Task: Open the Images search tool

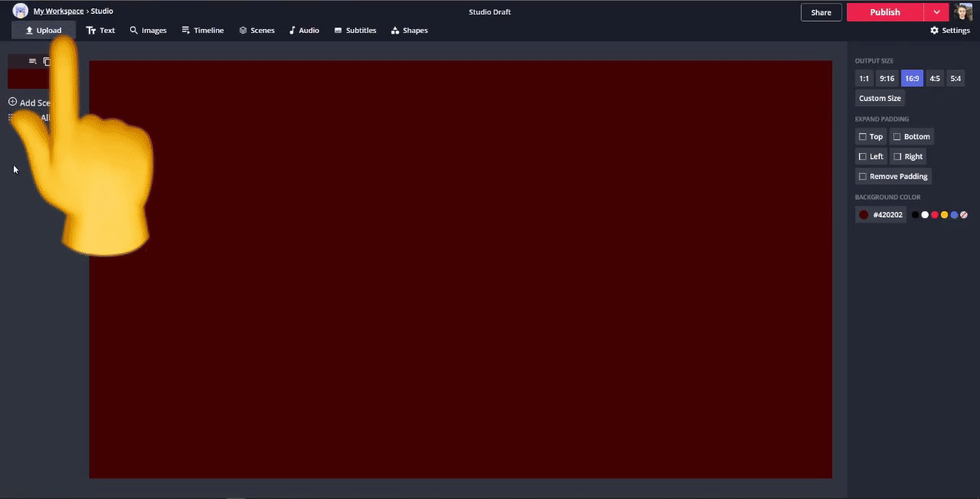Action: [x=148, y=31]
